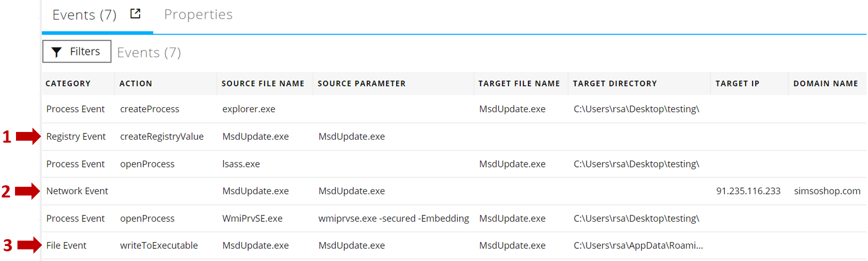Click the Target File Name column header

pos(519,83)
